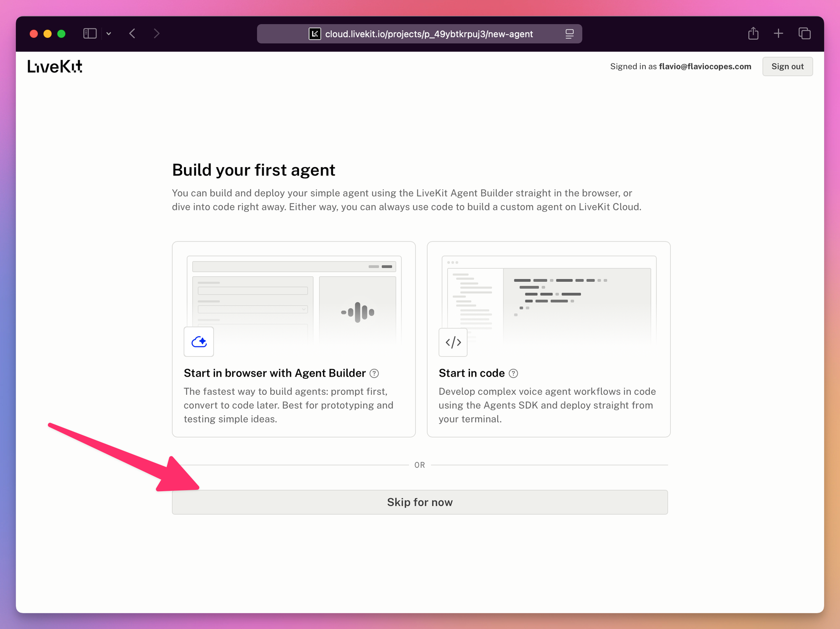Go back to the previous page

point(132,34)
